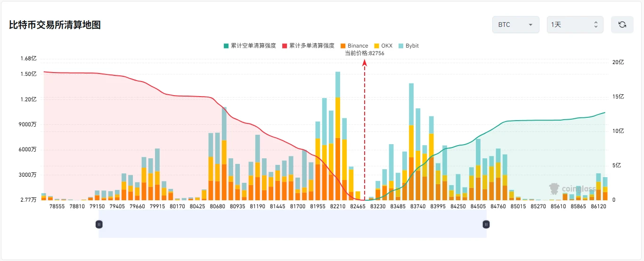Image resolution: width=644 pixels, height=261 pixels.
Task: Click the left axis value 1.20亿
Action: coord(28,99)
